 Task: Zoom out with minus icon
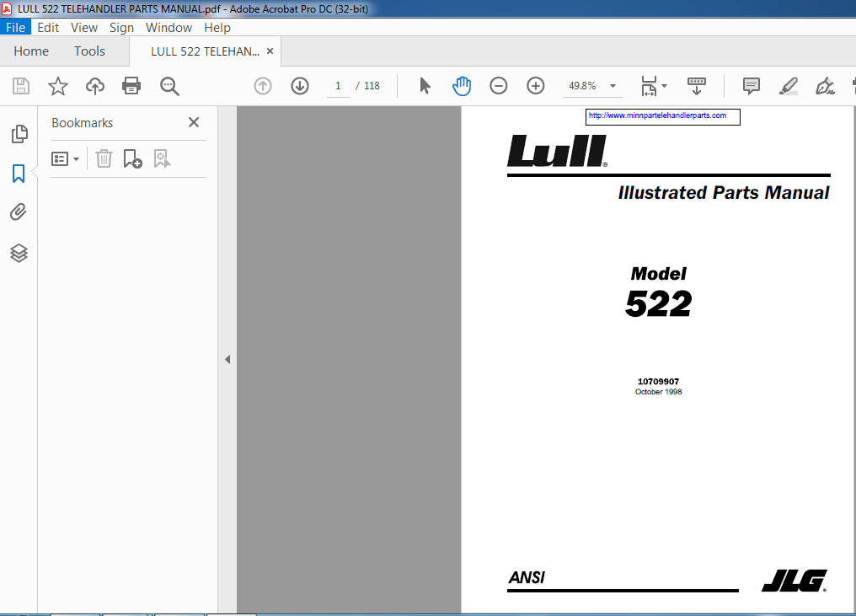[x=499, y=86]
